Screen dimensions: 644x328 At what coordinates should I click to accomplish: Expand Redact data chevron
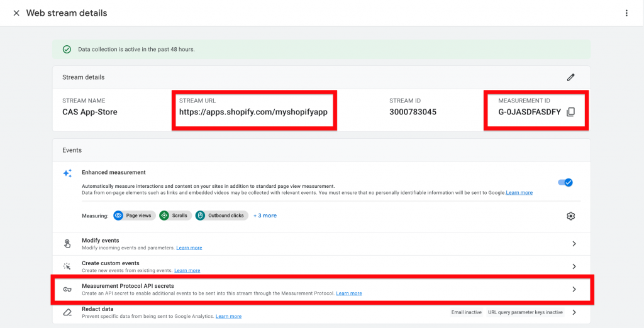(574, 312)
